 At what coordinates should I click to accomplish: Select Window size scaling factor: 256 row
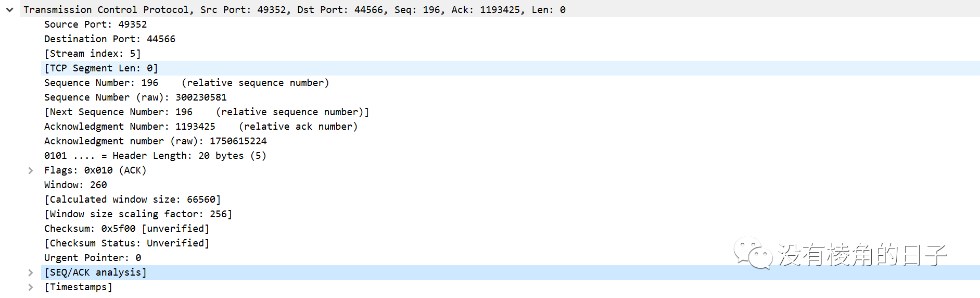point(138,214)
